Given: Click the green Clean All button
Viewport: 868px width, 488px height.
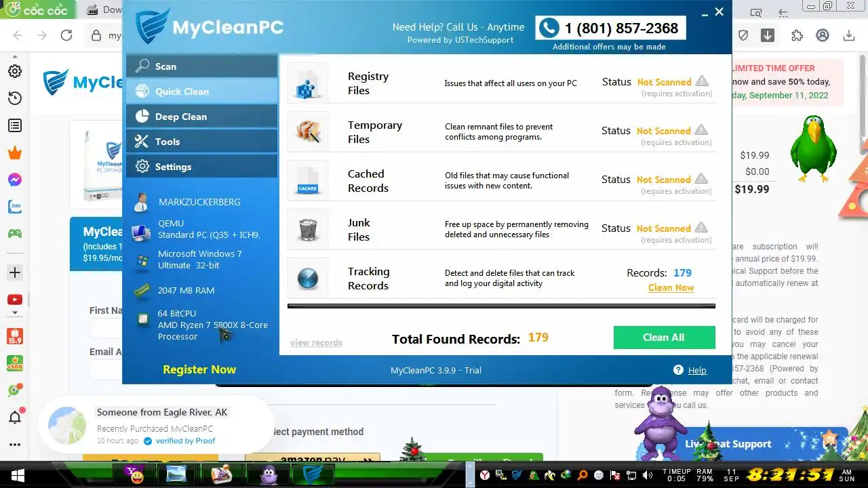Looking at the screenshot, I should pos(664,338).
